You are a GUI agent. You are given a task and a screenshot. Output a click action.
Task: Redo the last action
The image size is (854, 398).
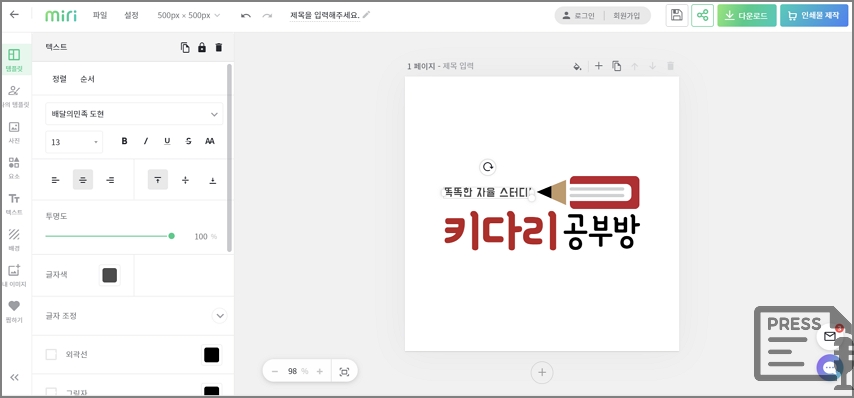(267, 16)
